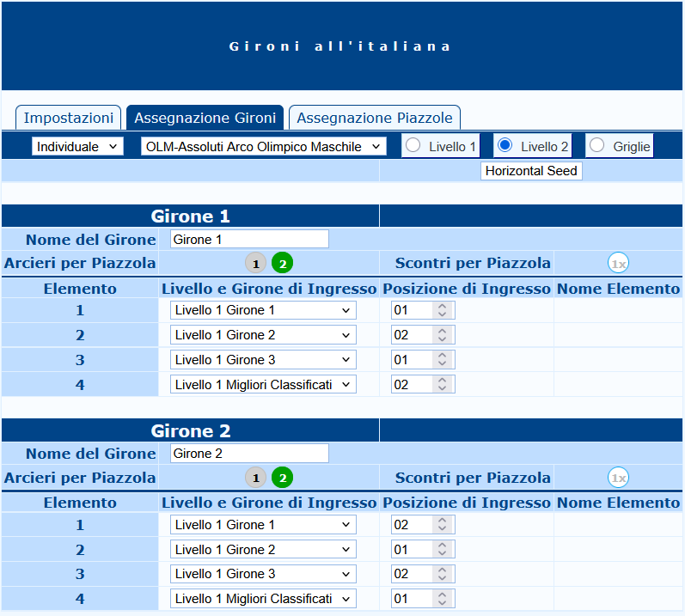
Task: Set Girone 2 archers per target to 1
Action: coord(255,478)
